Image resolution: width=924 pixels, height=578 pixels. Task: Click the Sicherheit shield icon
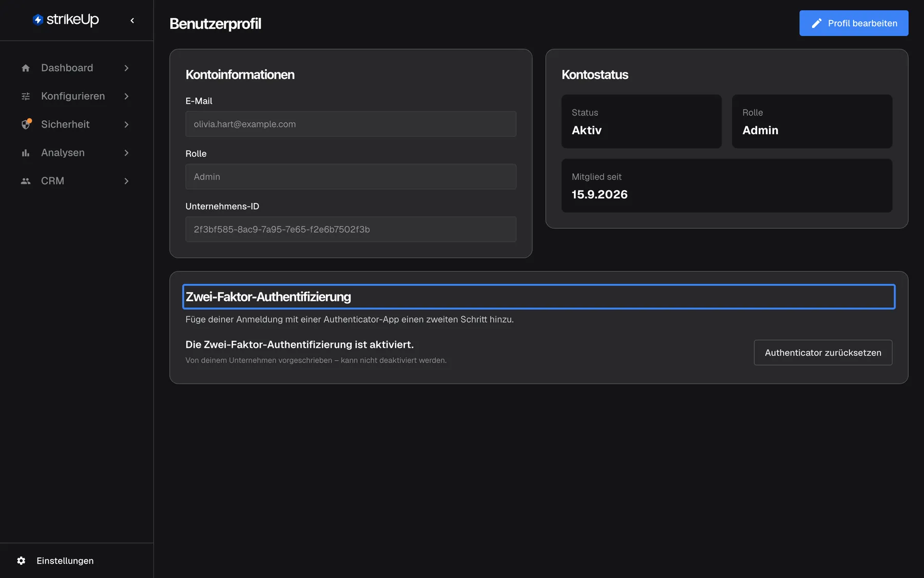26,124
